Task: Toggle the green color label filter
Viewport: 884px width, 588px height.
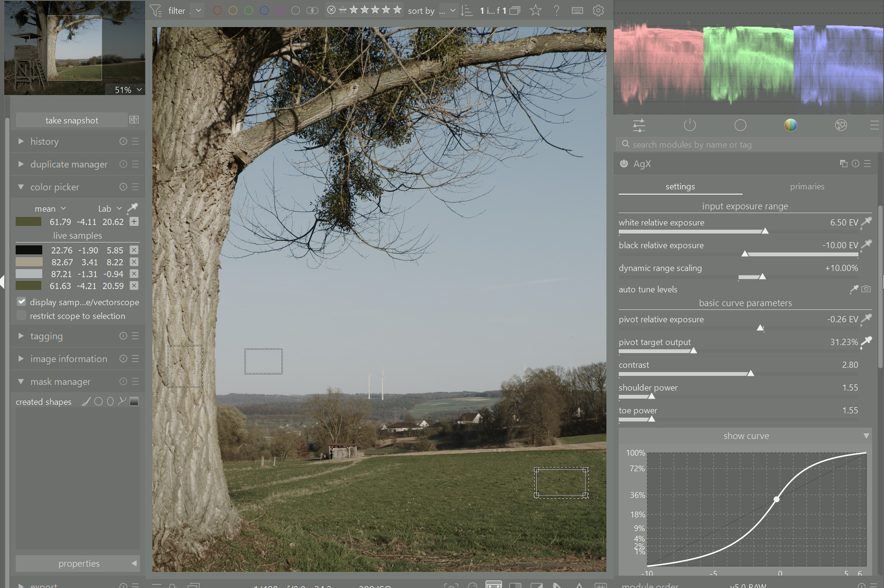Action: (x=249, y=10)
